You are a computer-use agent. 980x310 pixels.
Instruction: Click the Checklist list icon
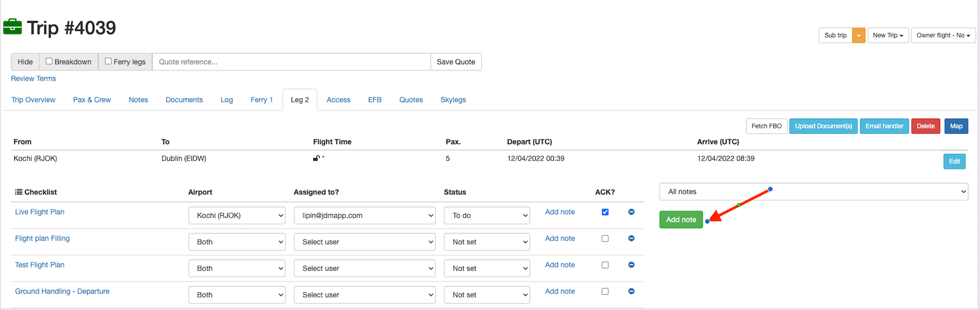[x=19, y=192]
